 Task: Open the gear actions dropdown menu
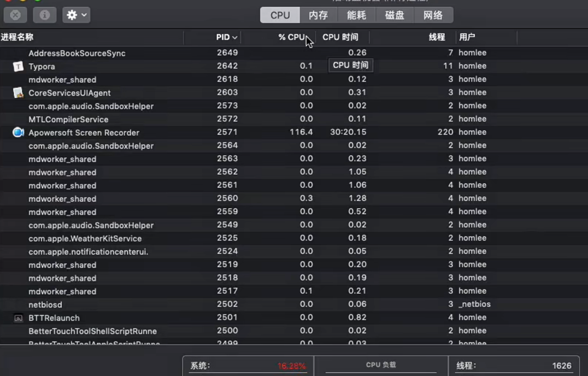(x=76, y=15)
